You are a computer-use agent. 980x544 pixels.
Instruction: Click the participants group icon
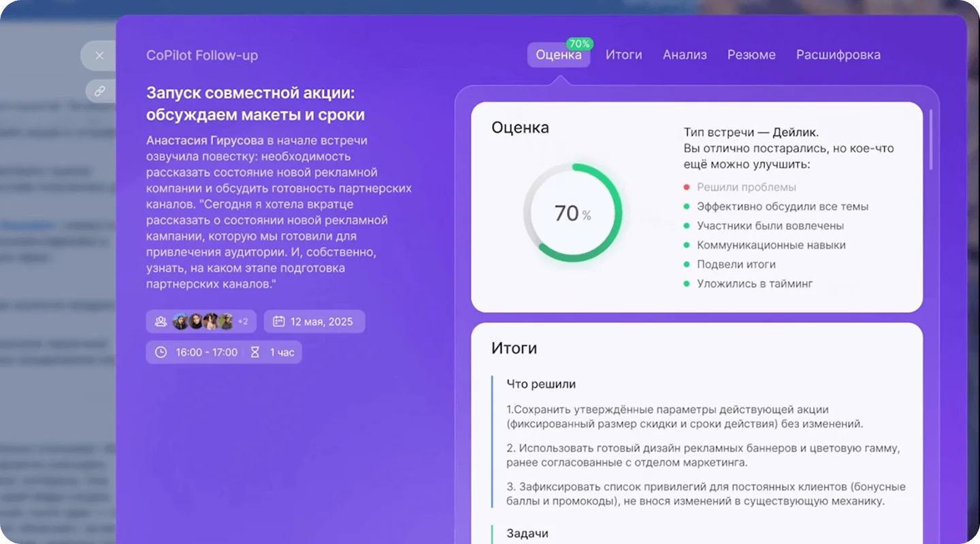[x=161, y=322]
